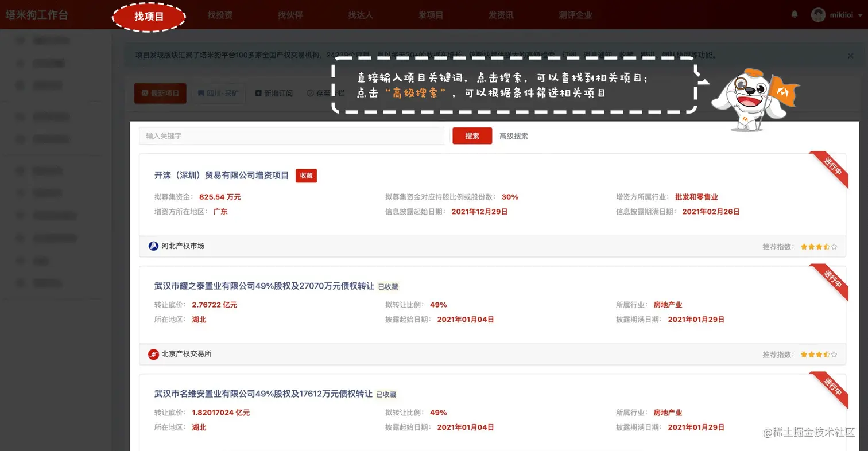Screen dimensions: 868x451
Task: Click the 2.76722 亿元 transfer price
Action: click(214, 305)
